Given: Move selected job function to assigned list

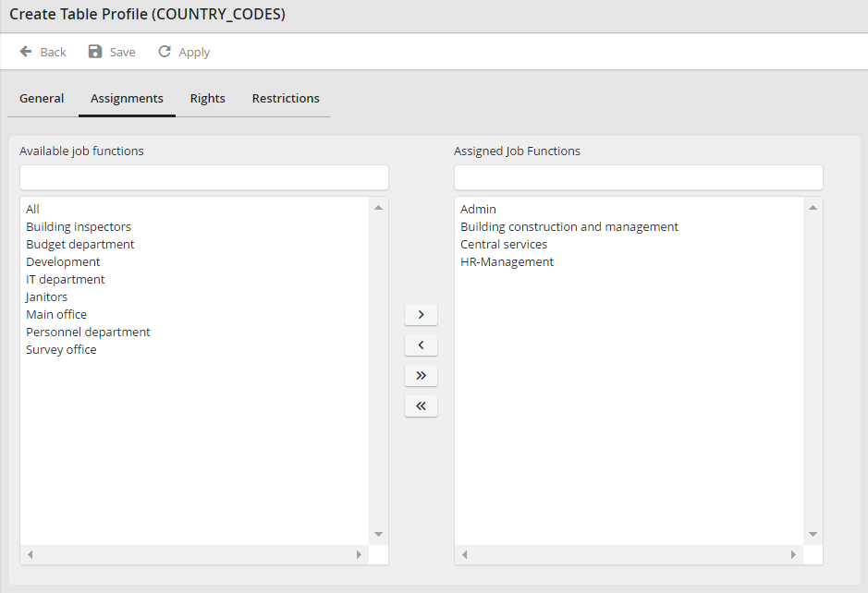Looking at the screenshot, I should point(421,315).
